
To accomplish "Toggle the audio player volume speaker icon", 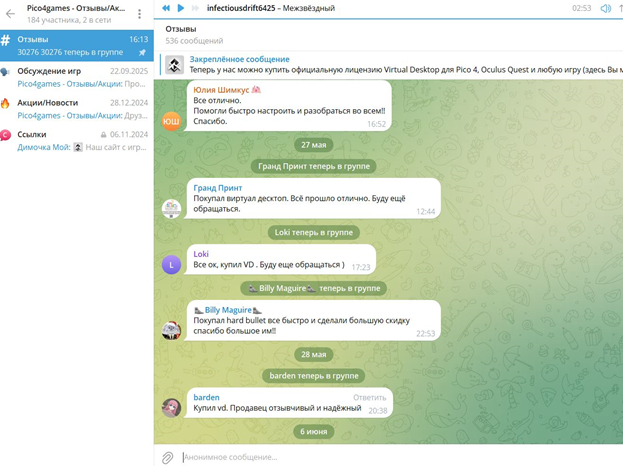I will 606,8.
